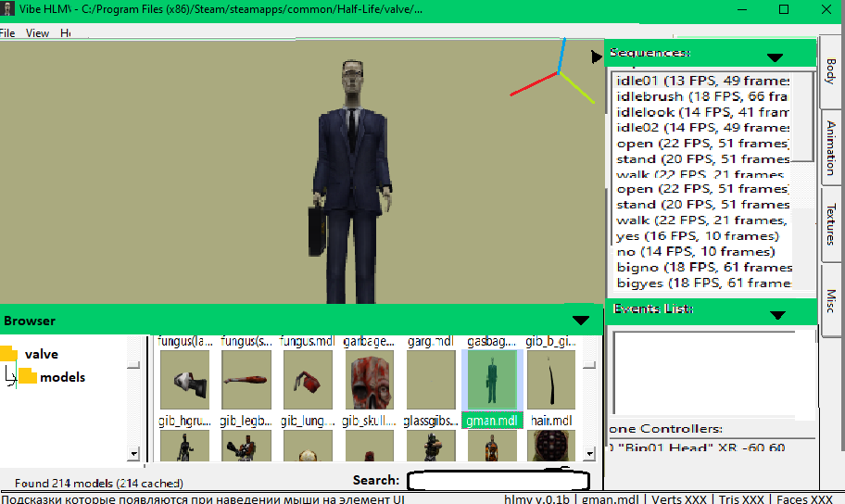Switch to the Animation tab
Viewport: 845px width, 504px height.
pyautogui.click(x=831, y=147)
